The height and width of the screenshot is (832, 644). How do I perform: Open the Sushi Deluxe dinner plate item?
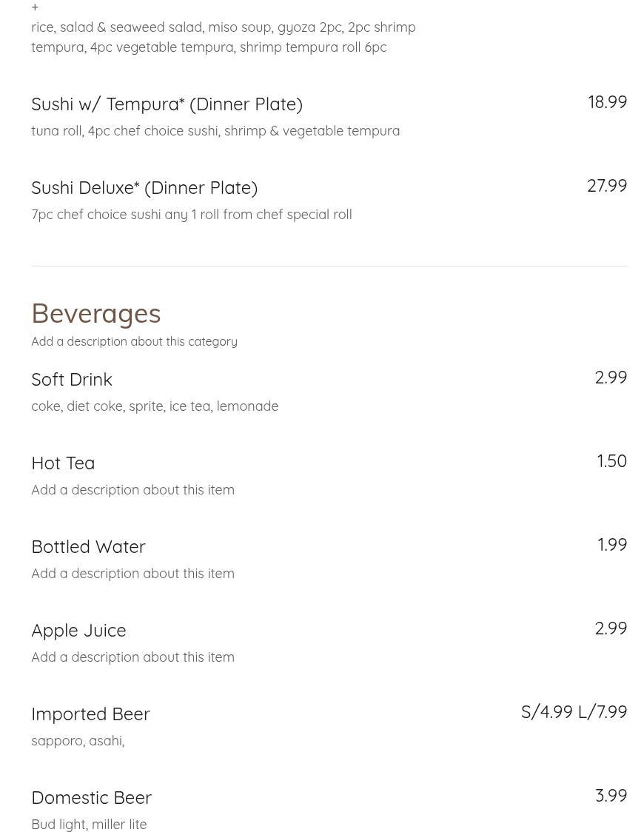144,188
